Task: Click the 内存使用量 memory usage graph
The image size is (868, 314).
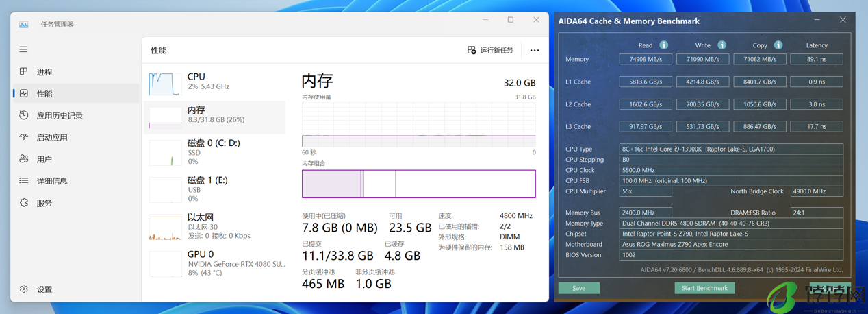Action: click(x=419, y=125)
